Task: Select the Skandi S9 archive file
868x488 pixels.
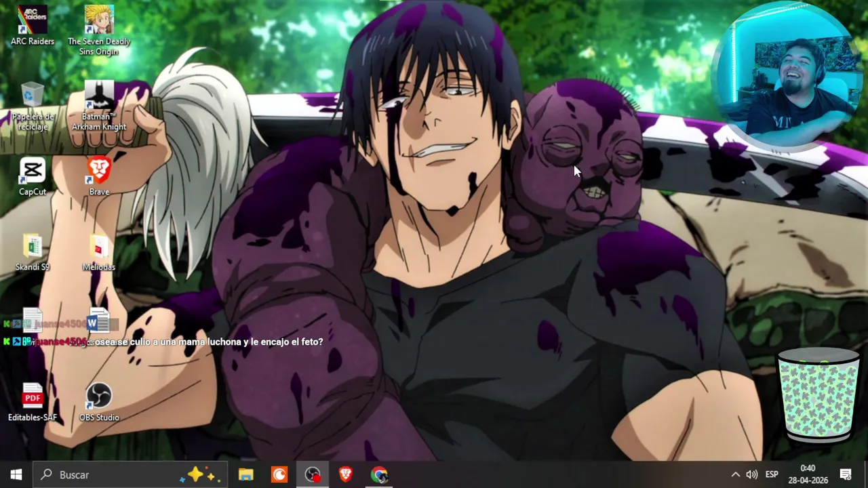Action: pos(33,252)
